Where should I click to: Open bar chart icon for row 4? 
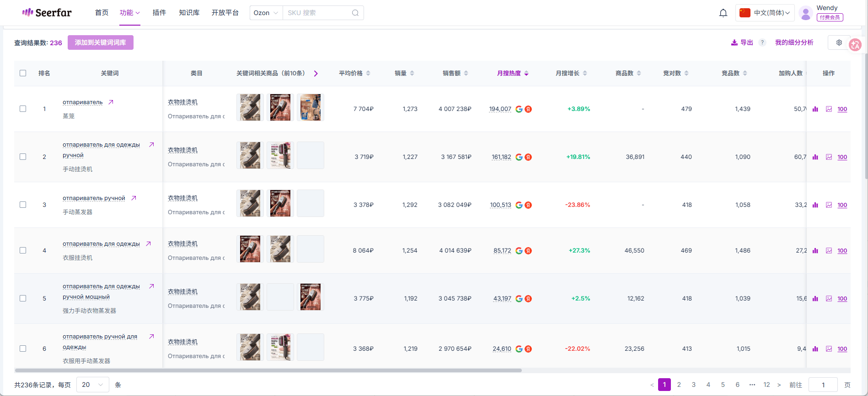815,251
